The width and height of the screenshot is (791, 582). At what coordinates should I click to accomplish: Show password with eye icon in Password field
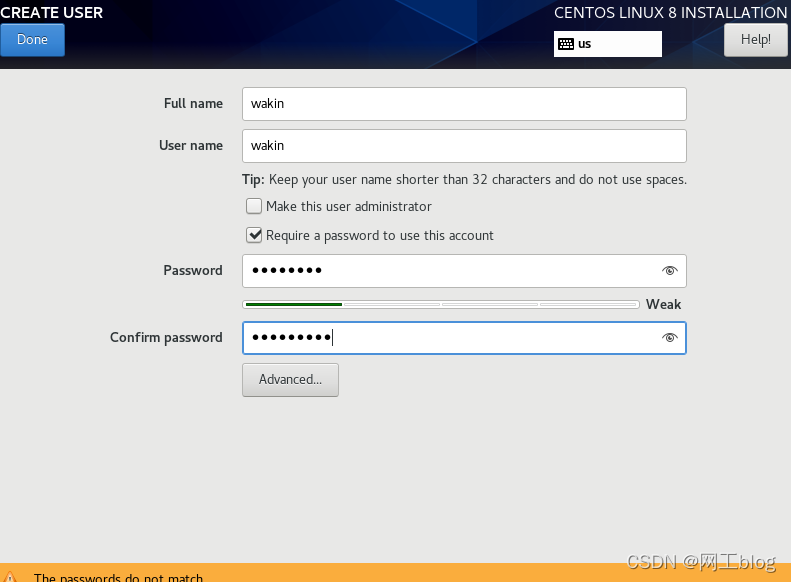tap(669, 271)
